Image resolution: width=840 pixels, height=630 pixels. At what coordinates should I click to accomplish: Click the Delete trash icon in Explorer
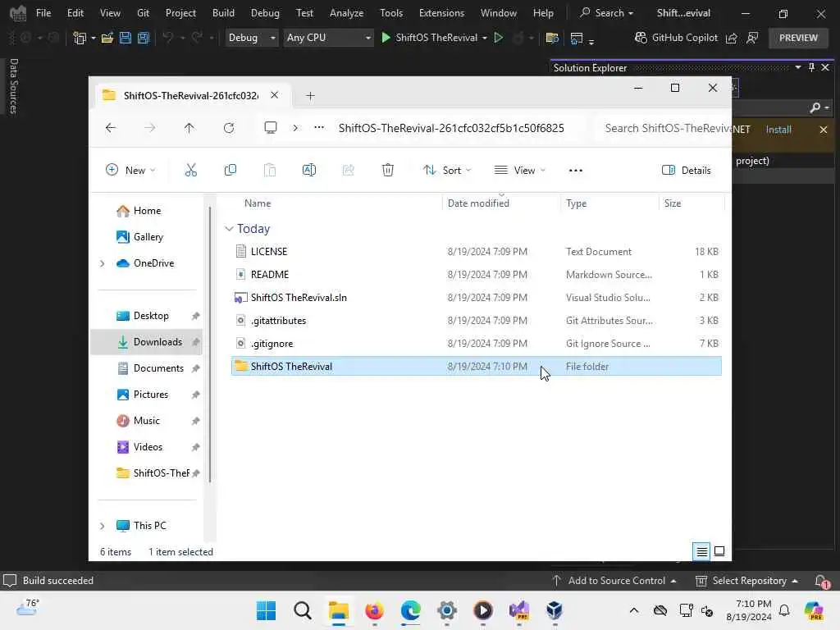(x=388, y=171)
